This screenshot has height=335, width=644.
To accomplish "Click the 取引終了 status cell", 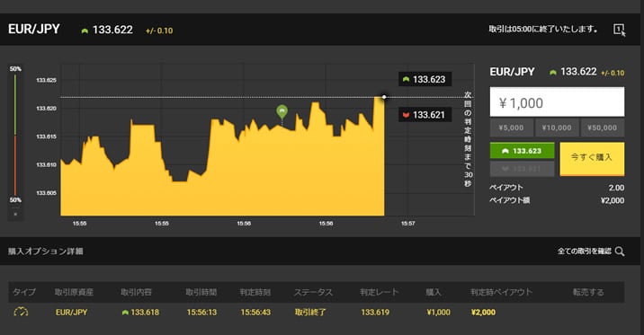I will 310,313.
